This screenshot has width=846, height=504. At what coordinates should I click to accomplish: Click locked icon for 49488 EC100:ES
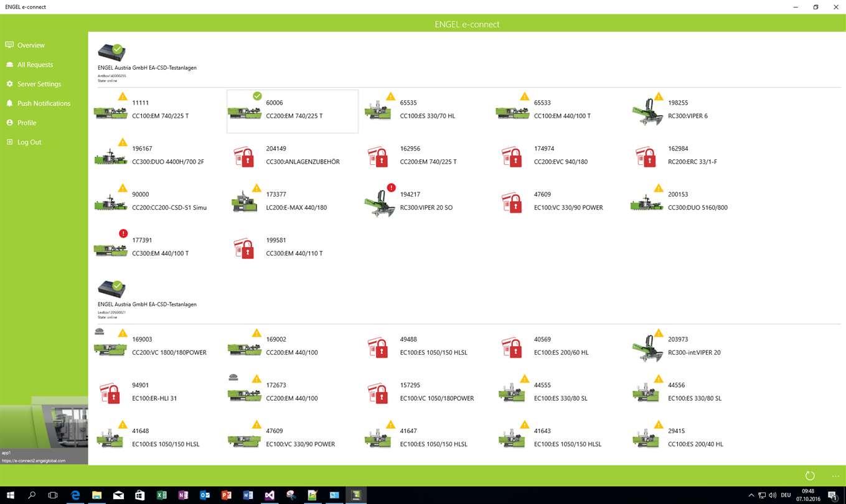(x=378, y=348)
